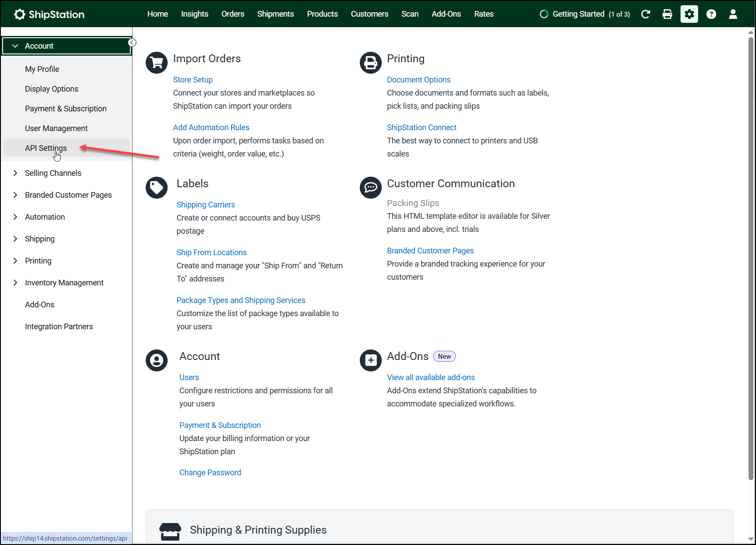Open Ship From Locations link

[x=211, y=253]
